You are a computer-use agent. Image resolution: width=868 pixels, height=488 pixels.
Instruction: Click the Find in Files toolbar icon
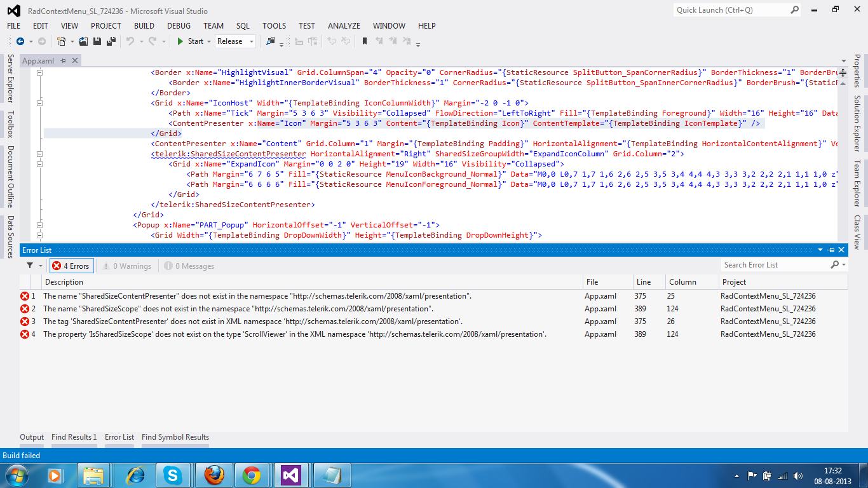pyautogui.click(x=271, y=41)
